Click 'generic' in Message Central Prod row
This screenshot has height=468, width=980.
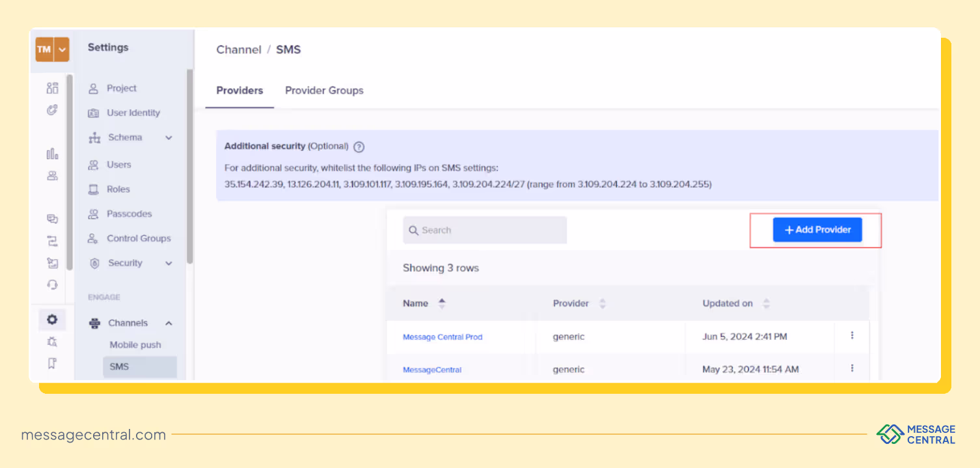tap(569, 337)
